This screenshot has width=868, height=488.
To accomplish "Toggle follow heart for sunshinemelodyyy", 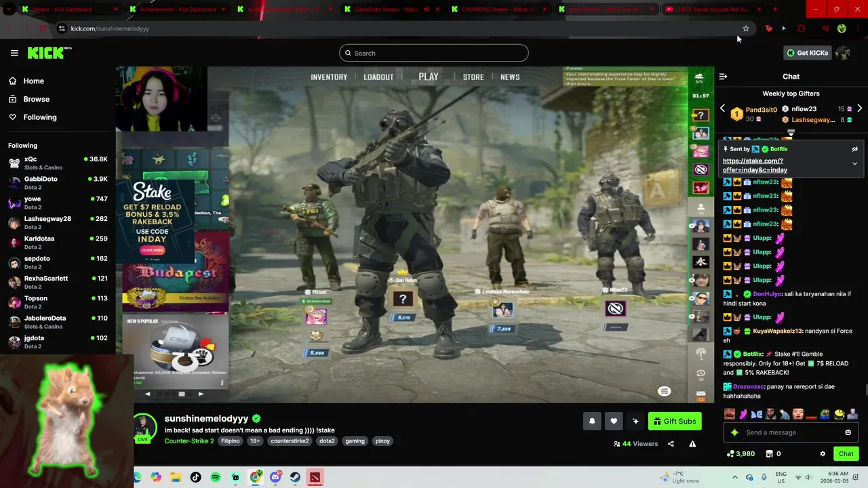I will [x=614, y=421].
